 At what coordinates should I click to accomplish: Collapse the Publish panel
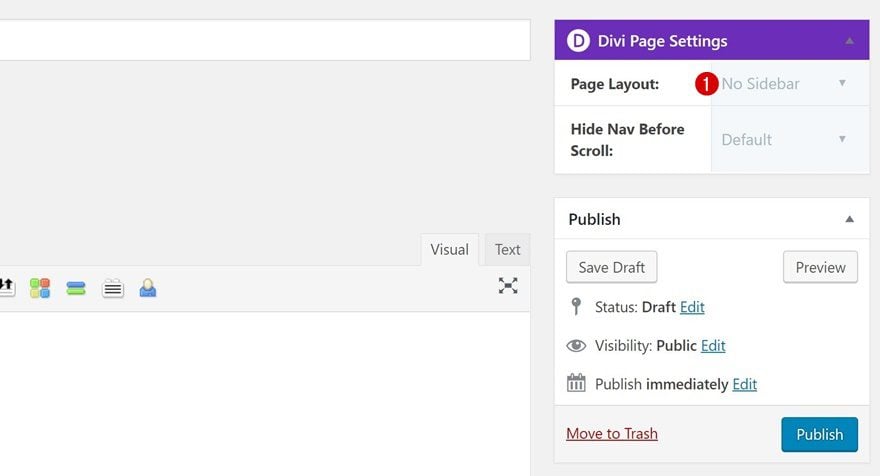[849, 219]
